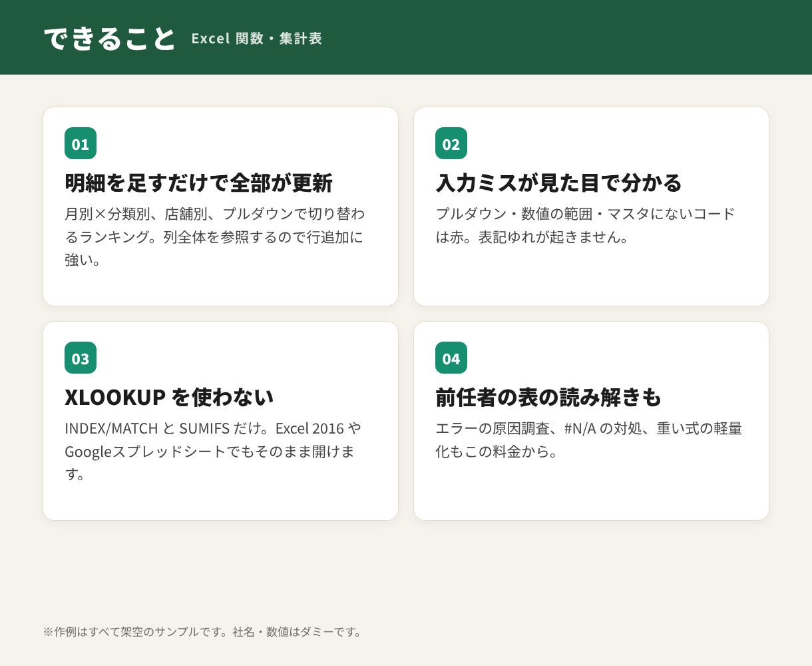Click the green 02 number badge

(x=451, y=143)
